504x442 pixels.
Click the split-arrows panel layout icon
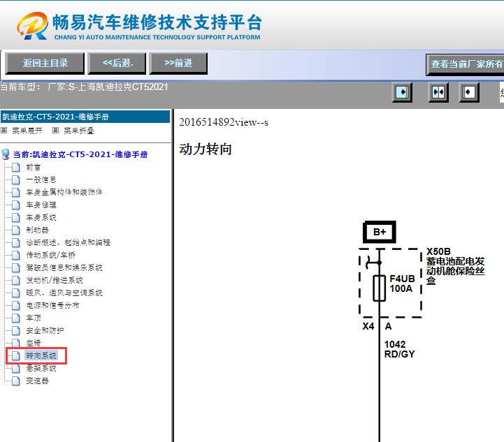[438, 92]
